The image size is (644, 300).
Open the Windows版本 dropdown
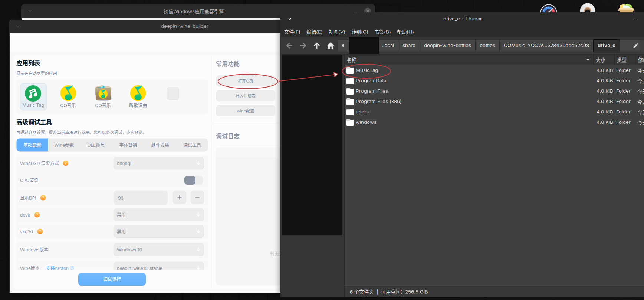point(159,250)
